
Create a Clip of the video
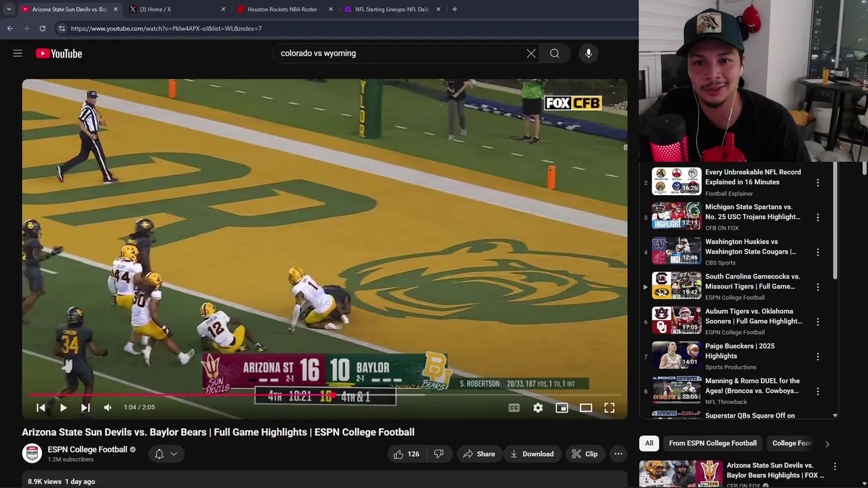(x=585, y=454)
